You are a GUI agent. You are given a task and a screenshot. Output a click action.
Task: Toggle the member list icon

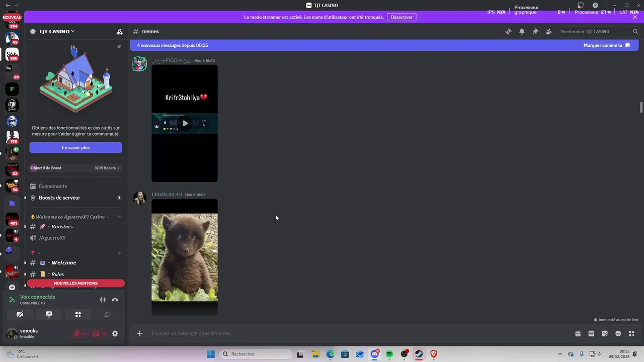coord(548,31)
